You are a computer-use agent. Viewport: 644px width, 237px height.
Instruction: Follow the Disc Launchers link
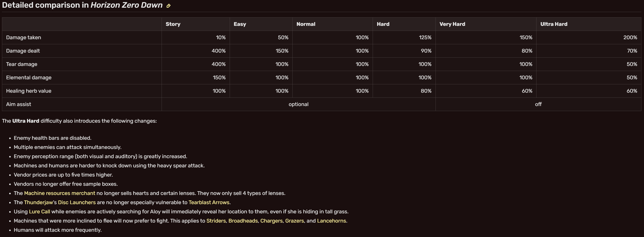(77, 202)
